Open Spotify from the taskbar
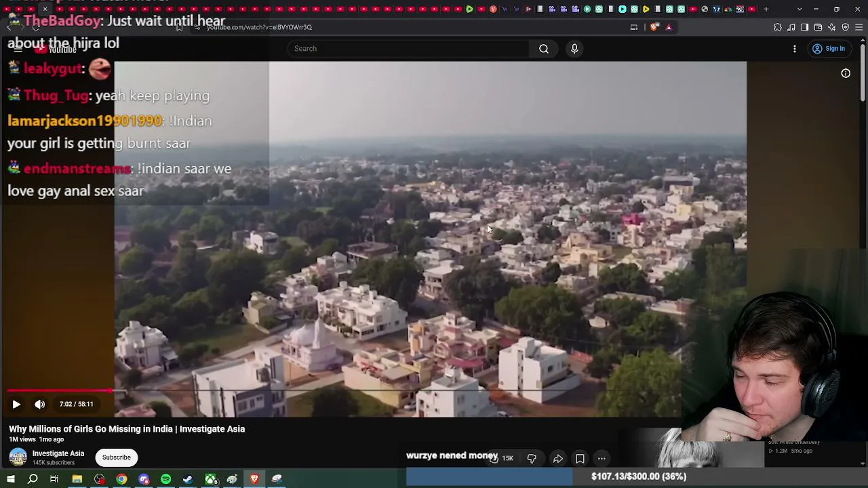Screen dimensions: 868x488 click(166, 479)
